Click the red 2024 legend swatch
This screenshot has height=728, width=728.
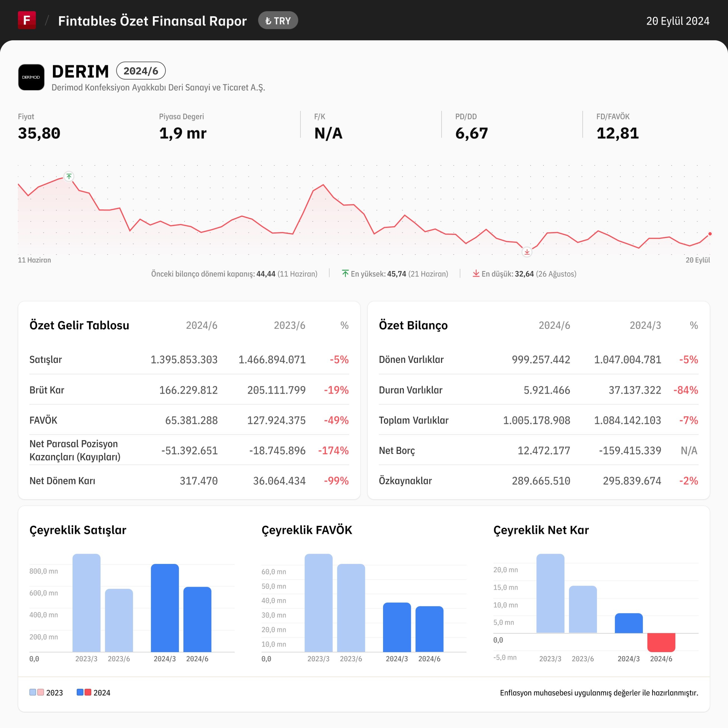pyautogui.click(x=88, y=692)
